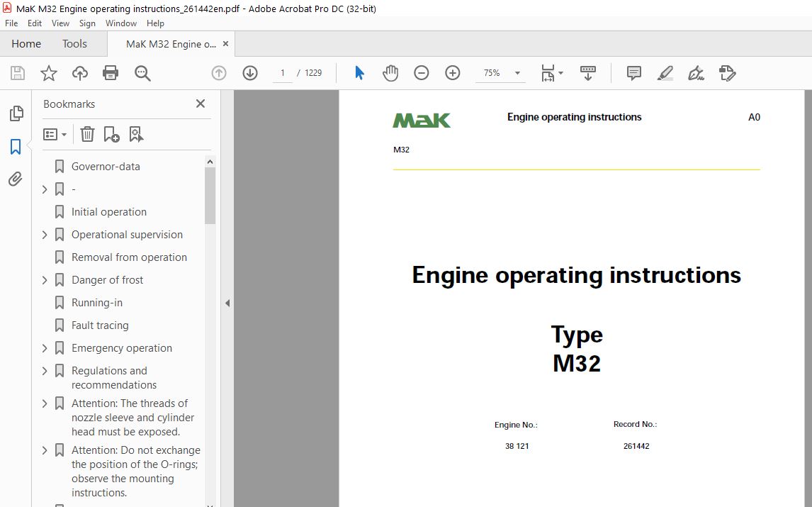Screen dimensions: 812x507
Task: Print the document using the printer icon
Action: (111, 73)
